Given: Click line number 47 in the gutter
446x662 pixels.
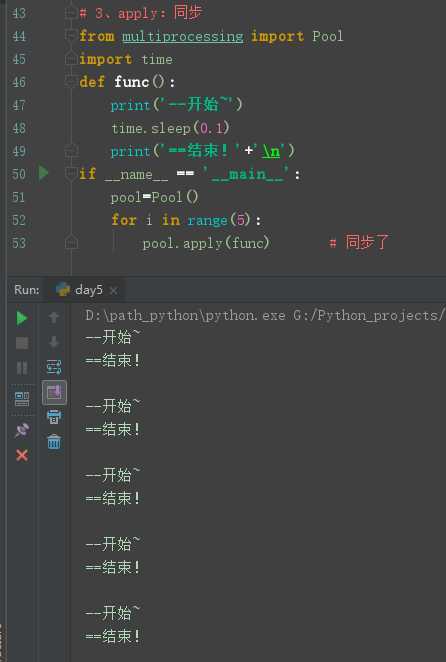Looking at the screenshot, I should point(19,105).
